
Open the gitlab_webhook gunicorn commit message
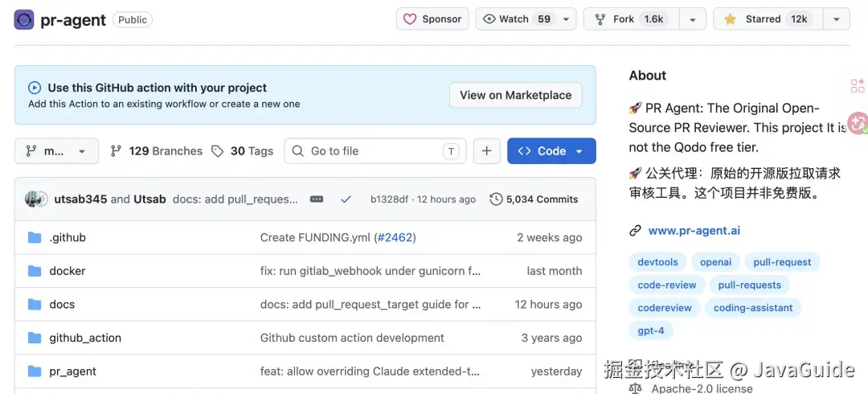click(x=371, y=271)
